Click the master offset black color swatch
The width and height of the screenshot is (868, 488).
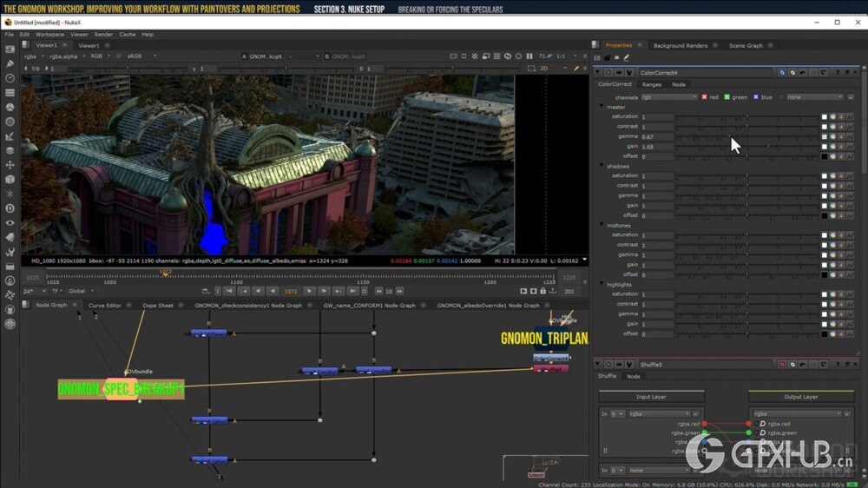tap(824, 157)
